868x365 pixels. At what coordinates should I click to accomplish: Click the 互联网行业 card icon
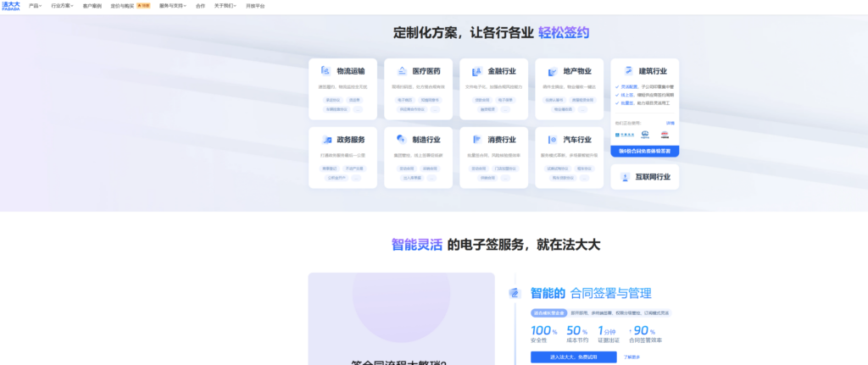626,177
